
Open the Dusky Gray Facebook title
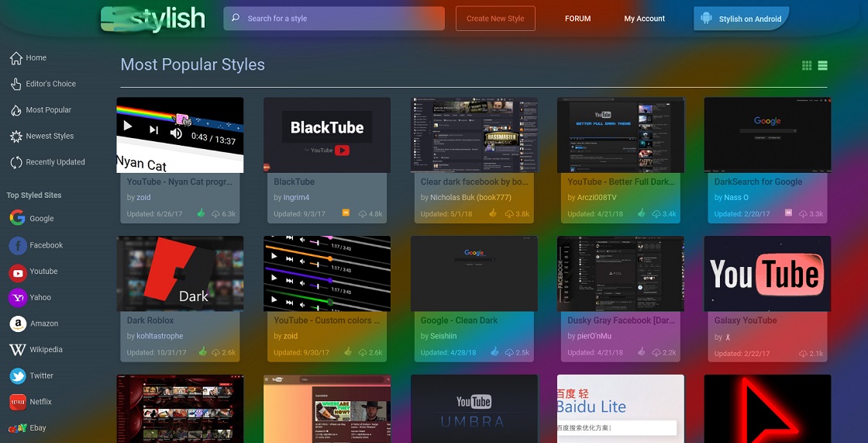coord(619,320)
